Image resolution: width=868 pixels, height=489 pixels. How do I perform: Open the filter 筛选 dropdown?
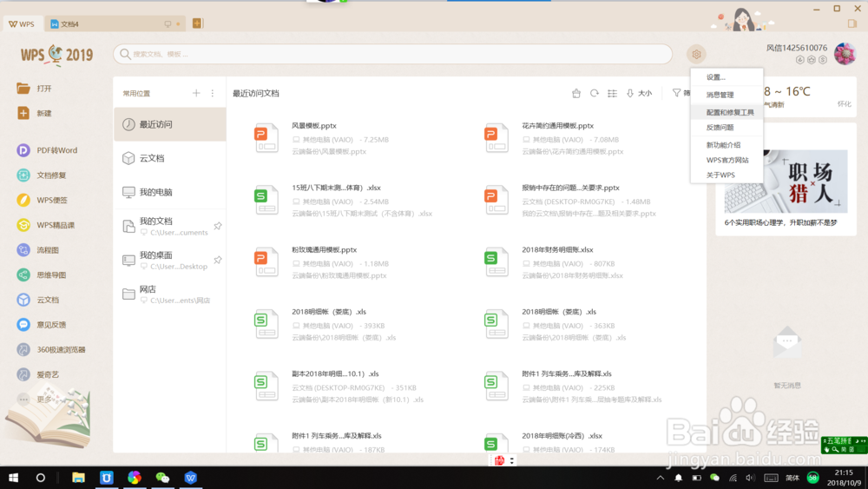coord(681,93)
